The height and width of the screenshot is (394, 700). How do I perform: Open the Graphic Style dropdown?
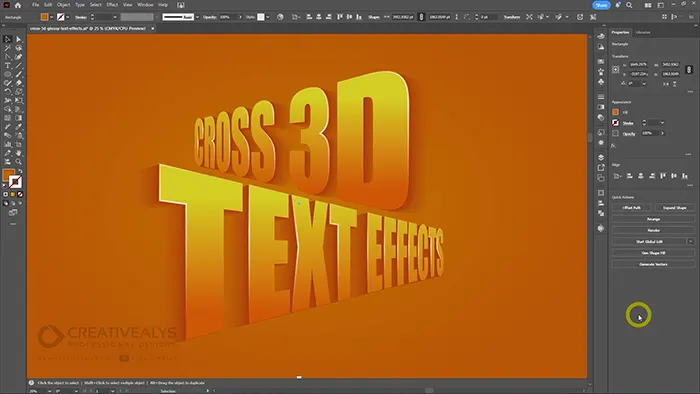point(267,17)
